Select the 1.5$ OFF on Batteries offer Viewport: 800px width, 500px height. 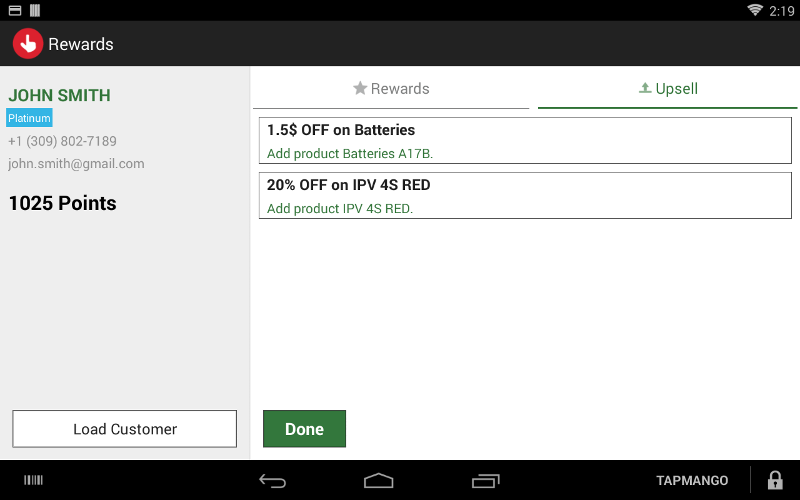(x=525, y=141)
